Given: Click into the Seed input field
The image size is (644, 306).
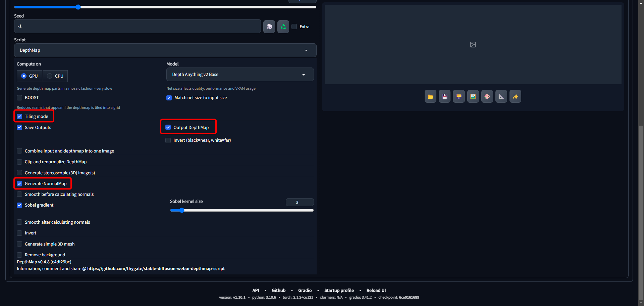Looking at the screenshot, I should click(138, 26).
